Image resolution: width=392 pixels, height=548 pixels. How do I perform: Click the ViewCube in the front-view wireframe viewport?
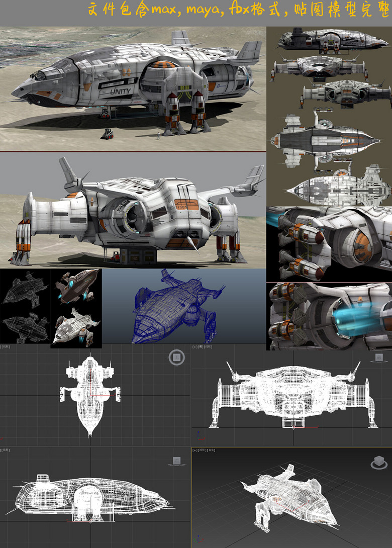point(377,357)
